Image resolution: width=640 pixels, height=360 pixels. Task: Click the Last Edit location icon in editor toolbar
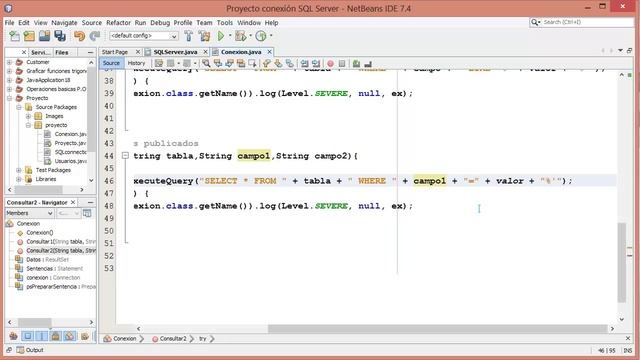point(159,63)
